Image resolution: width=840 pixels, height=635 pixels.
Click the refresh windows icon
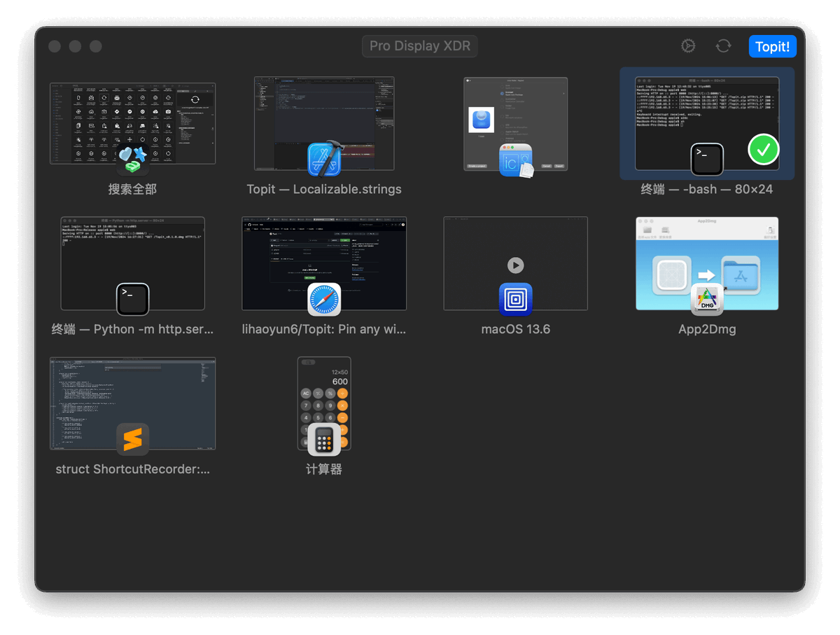point(723,46)
